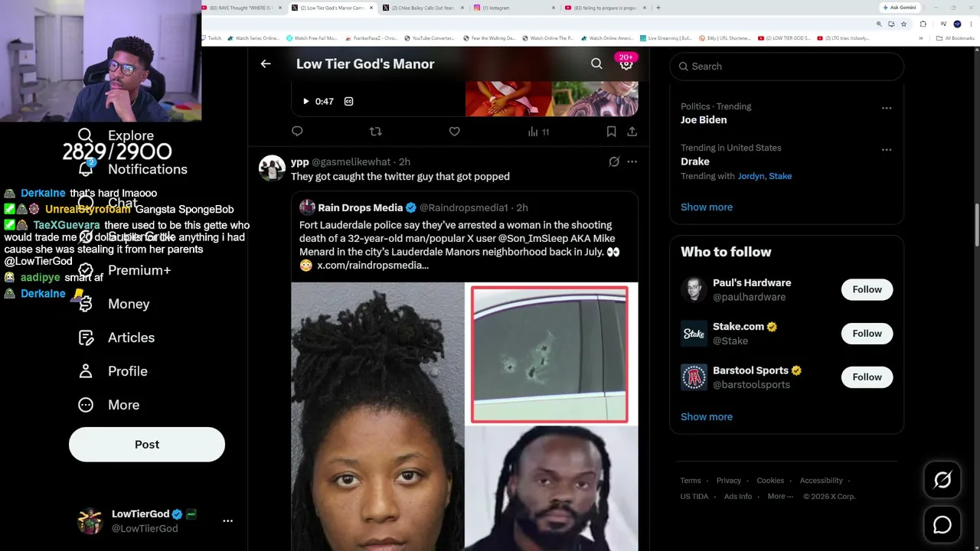Follow Stake.com
The height and width of the screenshot is (551, 980).
pos(867,333)
